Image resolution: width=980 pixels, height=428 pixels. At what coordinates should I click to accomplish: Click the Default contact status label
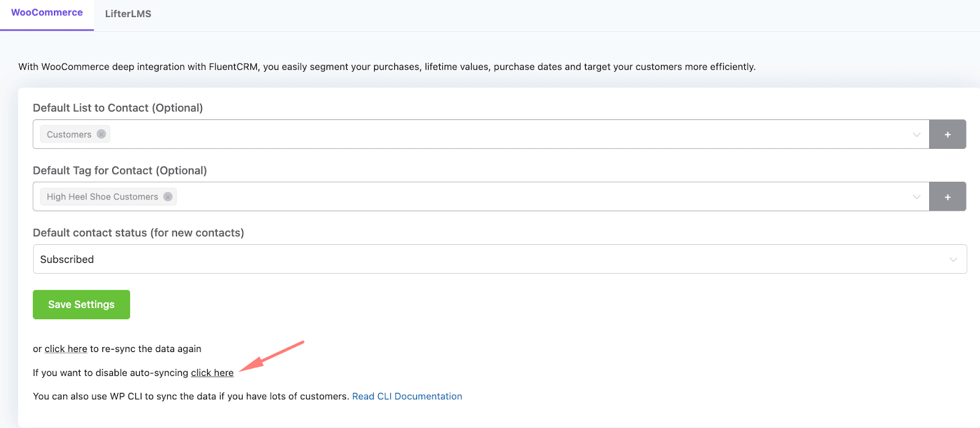click(138, 233)
